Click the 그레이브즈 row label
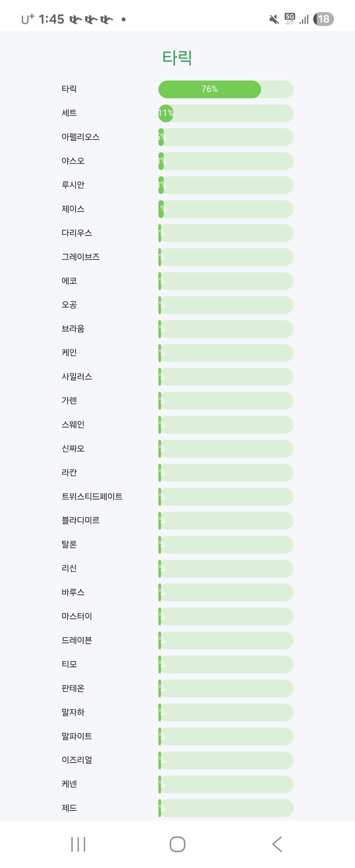This screenshot has width=355, height=868. [81, 257]
